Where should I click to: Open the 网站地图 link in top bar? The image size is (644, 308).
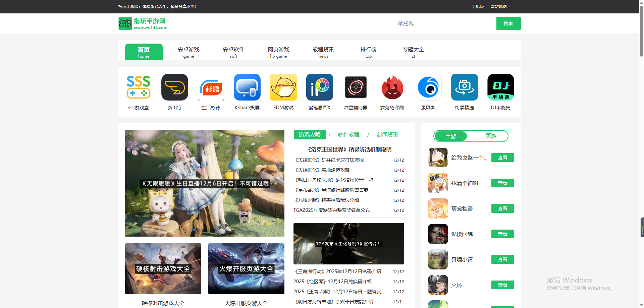coord(498,7)
